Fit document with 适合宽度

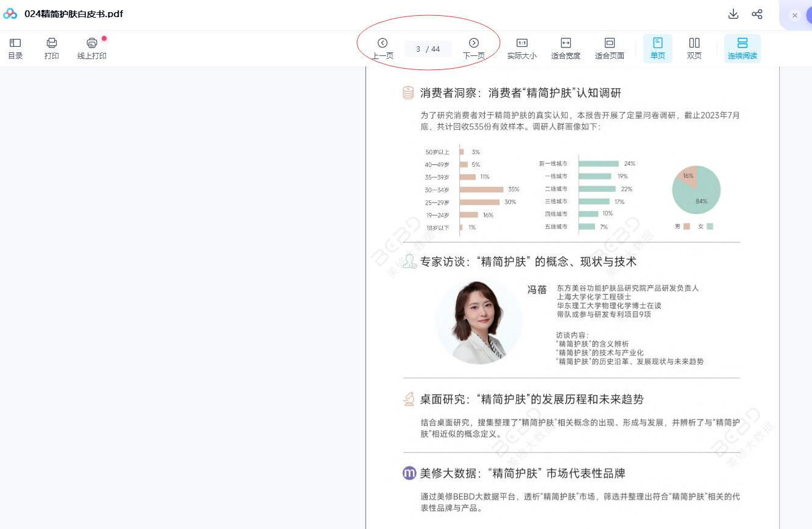tap(566, 48)
